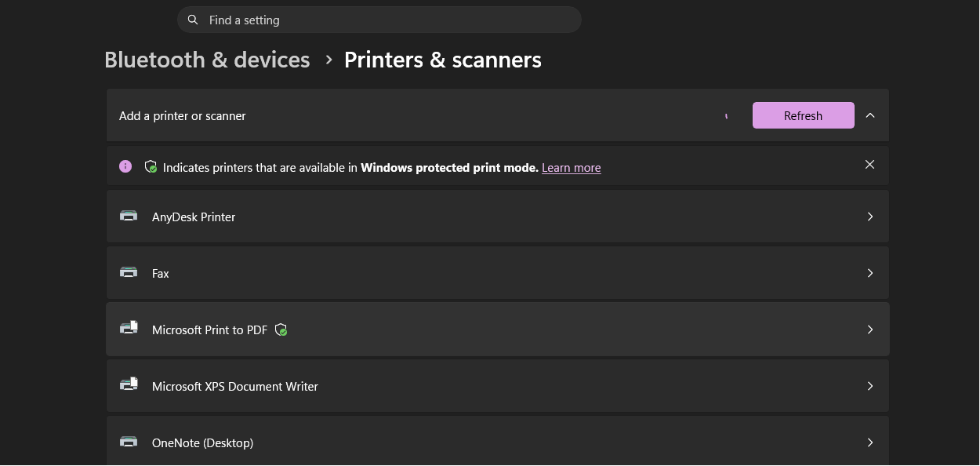Click the AnyDesk Printer device icon
Viewport: 980px width, 466px height.
coord(129,216)
